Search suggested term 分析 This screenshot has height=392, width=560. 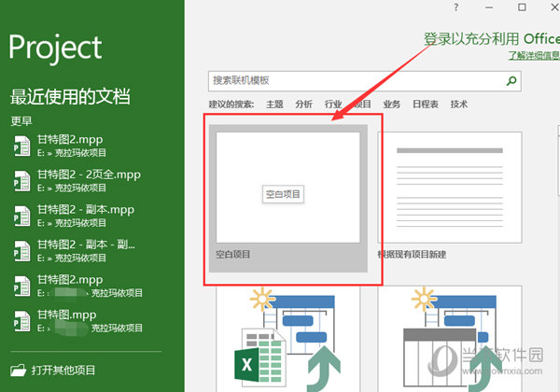(303, 105)
